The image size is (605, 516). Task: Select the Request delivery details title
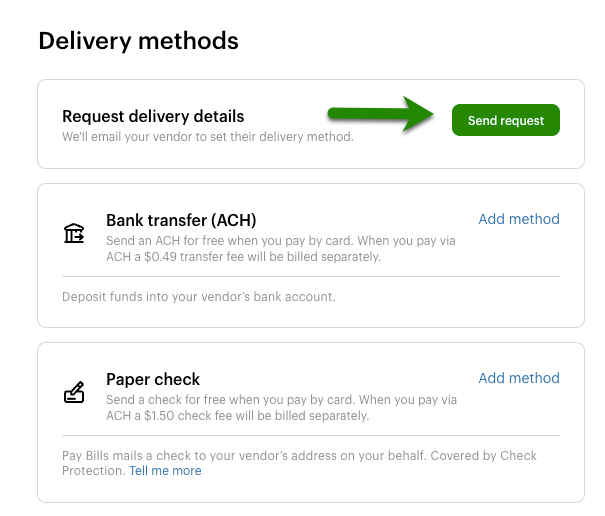click(x=153, y=117)
